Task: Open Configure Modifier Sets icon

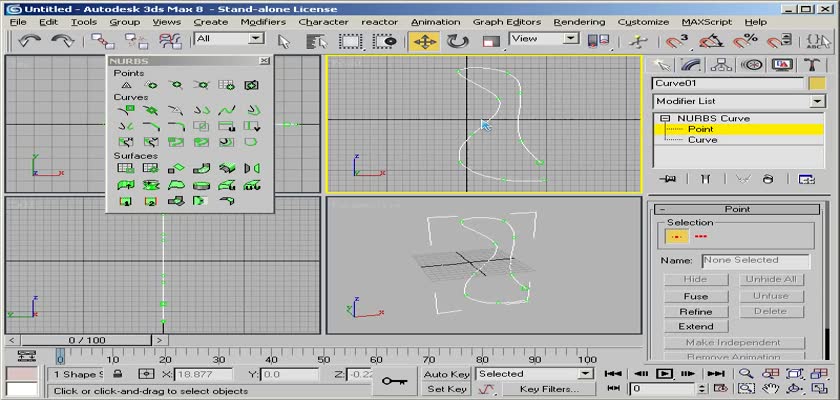Action: tap(806, 179)
